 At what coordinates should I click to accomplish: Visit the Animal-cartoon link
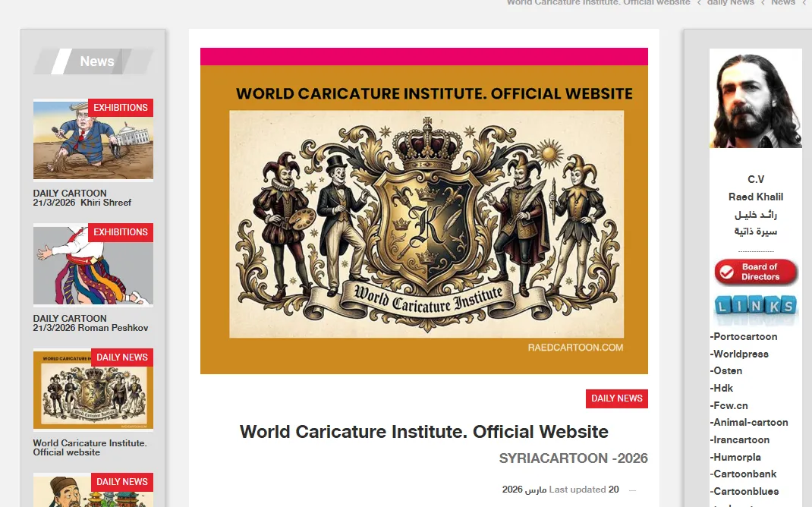click(749, 423)
